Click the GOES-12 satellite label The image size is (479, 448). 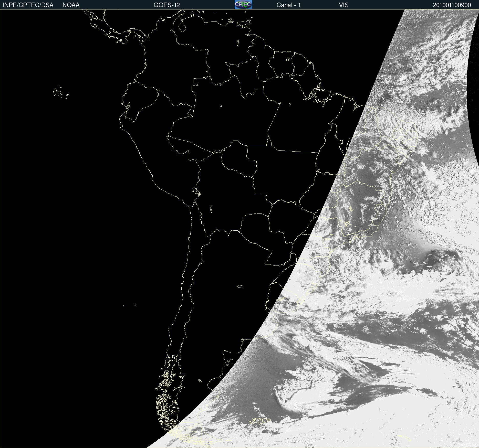pyautogui.click(x=167, y=5)
